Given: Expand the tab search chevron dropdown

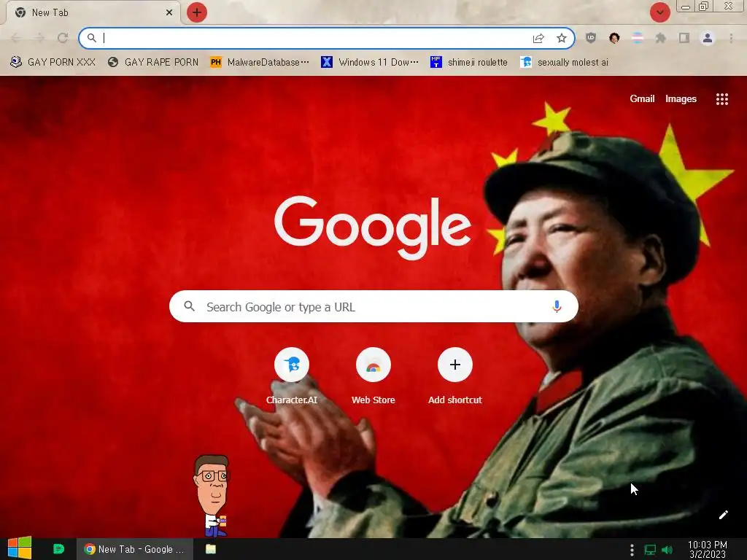Looking at the screenshot, I should tap(659, 12).
